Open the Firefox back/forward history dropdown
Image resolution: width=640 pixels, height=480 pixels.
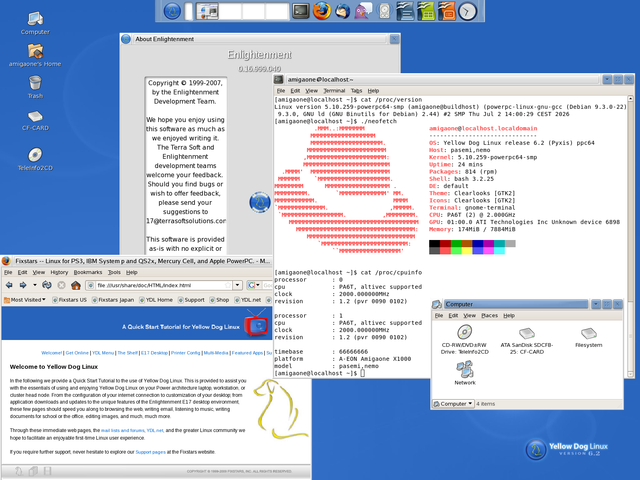(x=35, y=285)
